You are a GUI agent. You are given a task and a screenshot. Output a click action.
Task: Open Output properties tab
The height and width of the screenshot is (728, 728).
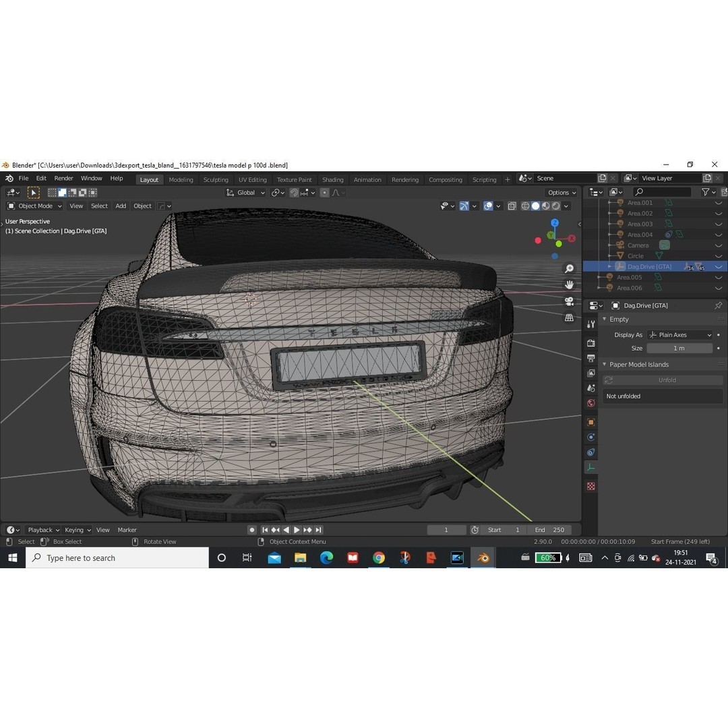point(590,358)
